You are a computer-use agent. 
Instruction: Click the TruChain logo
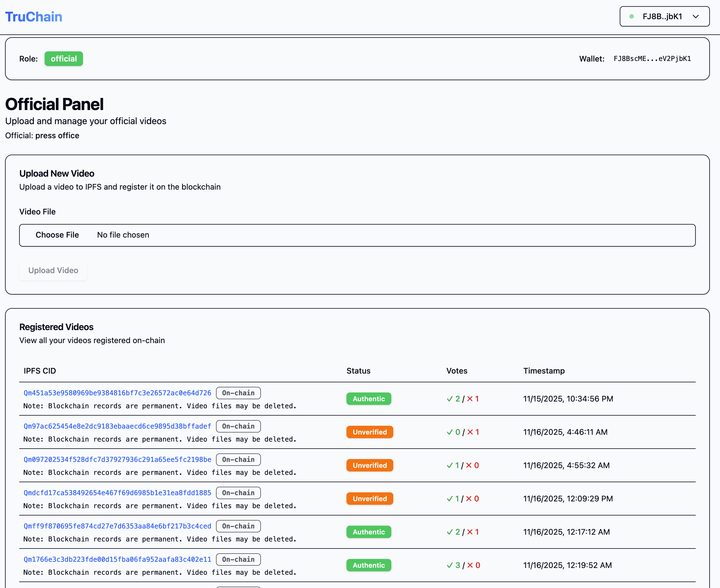click(34, 17)
